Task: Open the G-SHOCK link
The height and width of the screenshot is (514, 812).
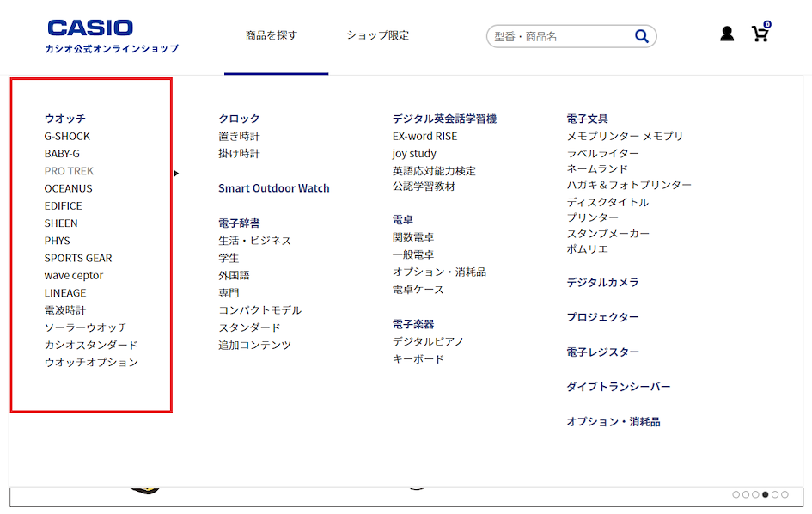Action: click(67, 137)
